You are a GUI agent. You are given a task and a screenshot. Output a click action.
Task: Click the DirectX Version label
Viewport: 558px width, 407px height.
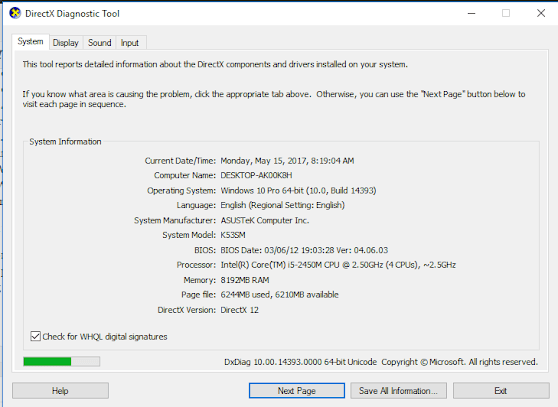[186, 310]
